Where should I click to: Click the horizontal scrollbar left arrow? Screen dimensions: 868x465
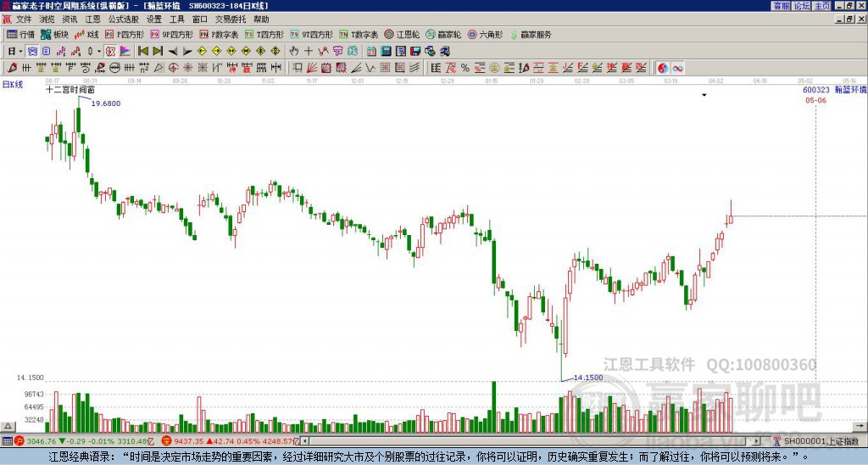tap(305, 441)
